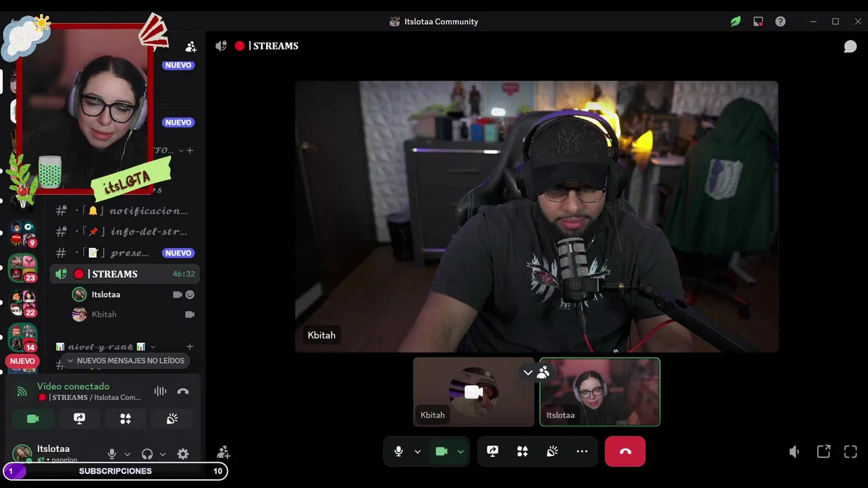The height and width of the screenshot is (488, 868).
Task: Open server folder with 23 badge
Action: coord(22,268)
